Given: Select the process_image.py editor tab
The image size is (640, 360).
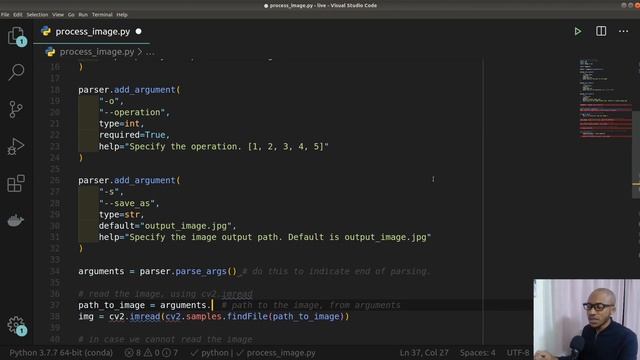Looking at the screenshot, I should pos(92,31).
